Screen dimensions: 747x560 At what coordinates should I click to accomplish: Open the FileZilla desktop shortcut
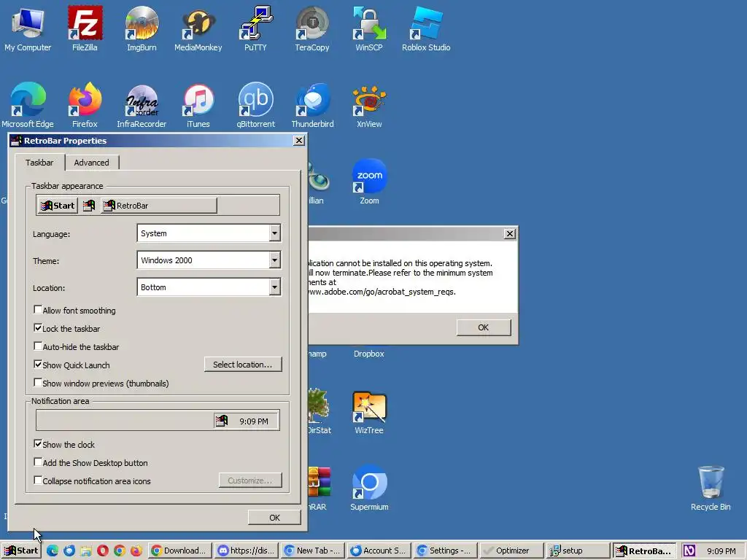pos(85,28)
